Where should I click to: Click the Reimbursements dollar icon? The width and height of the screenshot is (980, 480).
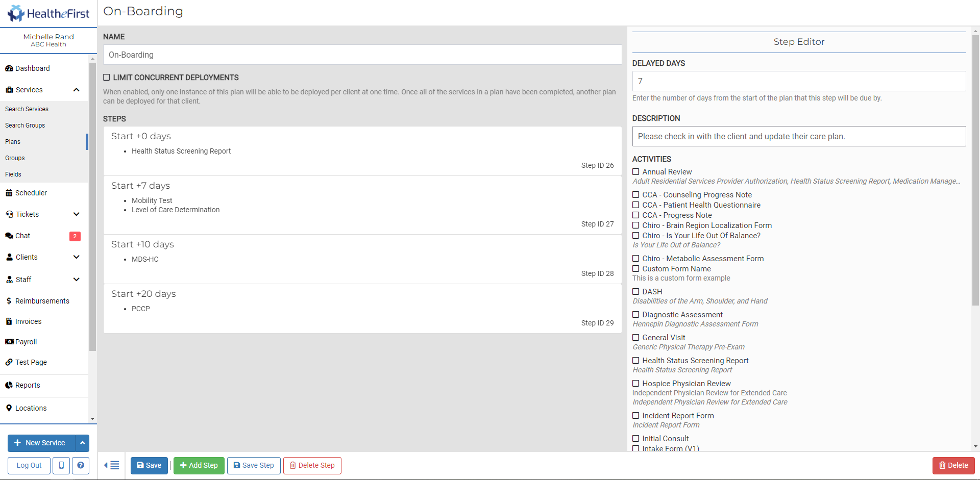(x=9, y=301)
